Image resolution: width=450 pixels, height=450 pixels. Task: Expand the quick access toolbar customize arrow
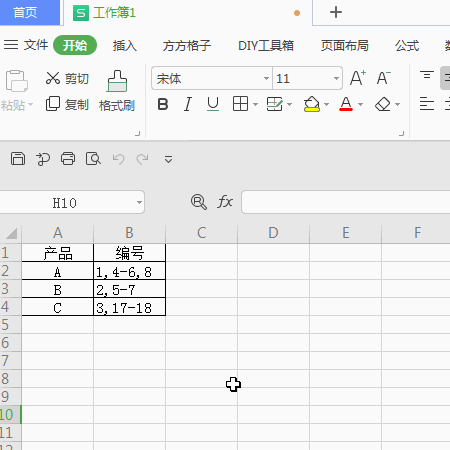pyautogui.click(x=168, y=159)
